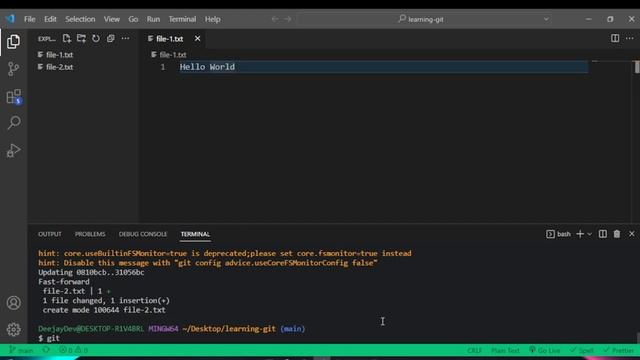Screen dimensions: 640x360
Task: Select the file-1.txt editor tab
Action: [169, 39]
